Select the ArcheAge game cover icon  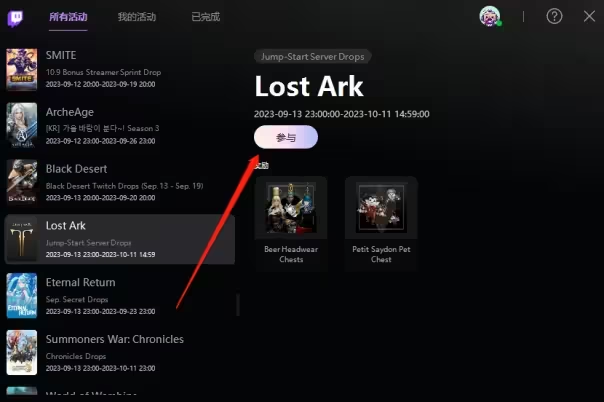[22, 125]
